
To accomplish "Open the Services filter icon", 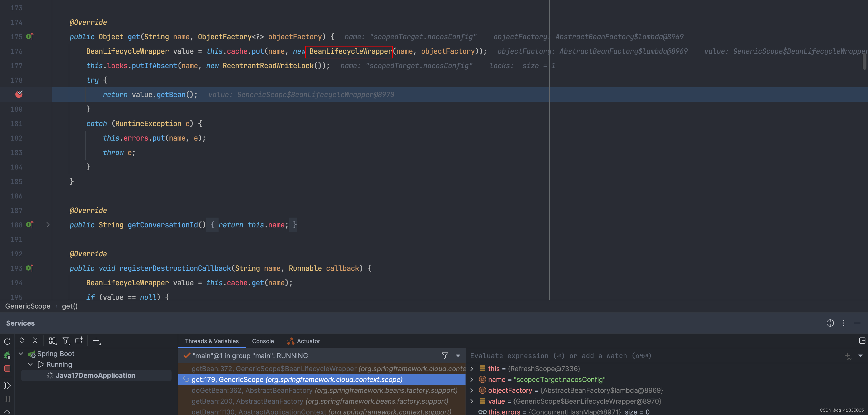I will 66,341.
